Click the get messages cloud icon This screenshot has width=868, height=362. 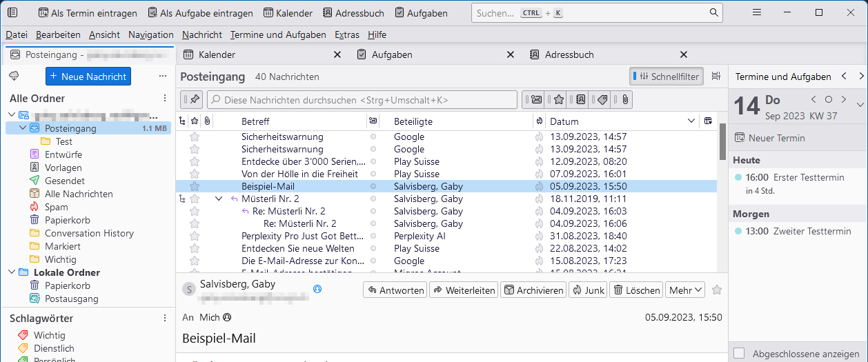pos(14,76)
